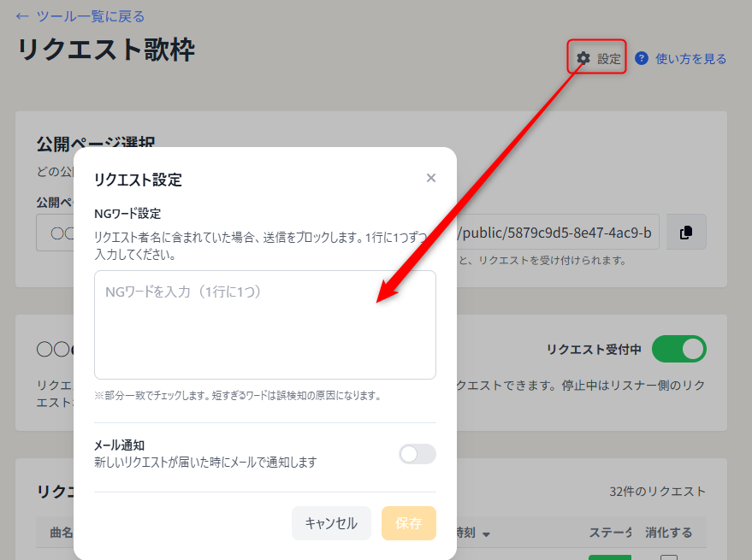Open the 公開ページ selection field
The image size is (752, 560).
coord(60,232)
